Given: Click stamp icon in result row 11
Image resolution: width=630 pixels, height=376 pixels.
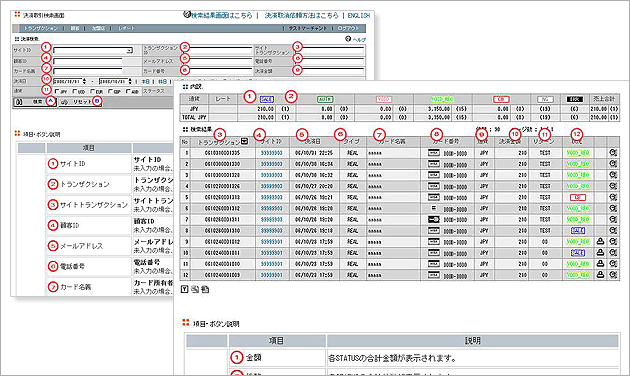Looking at the screenshot, I should click(x=600, y=264).
